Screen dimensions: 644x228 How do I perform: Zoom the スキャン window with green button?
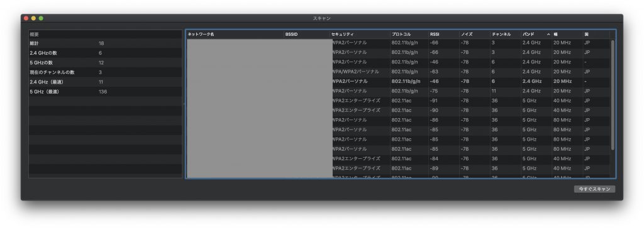coord(41,18)
